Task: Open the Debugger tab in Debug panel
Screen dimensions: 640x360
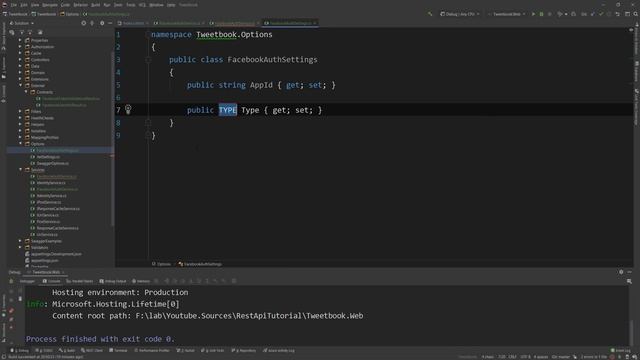Action: pyautogui.click(x=27, y=281)
